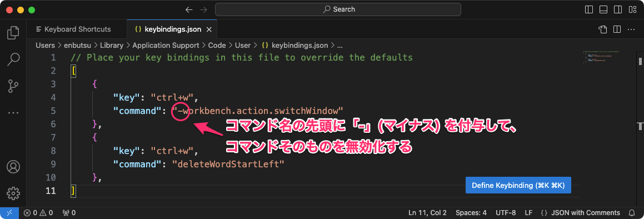Show errors and warnings in status bar
644x219 pixels.
pos(38,213)
